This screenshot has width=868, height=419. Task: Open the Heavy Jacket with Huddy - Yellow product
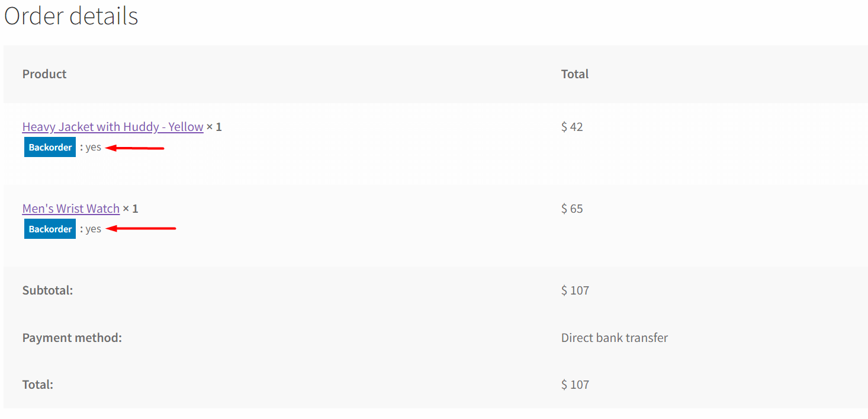pos(112,126)
